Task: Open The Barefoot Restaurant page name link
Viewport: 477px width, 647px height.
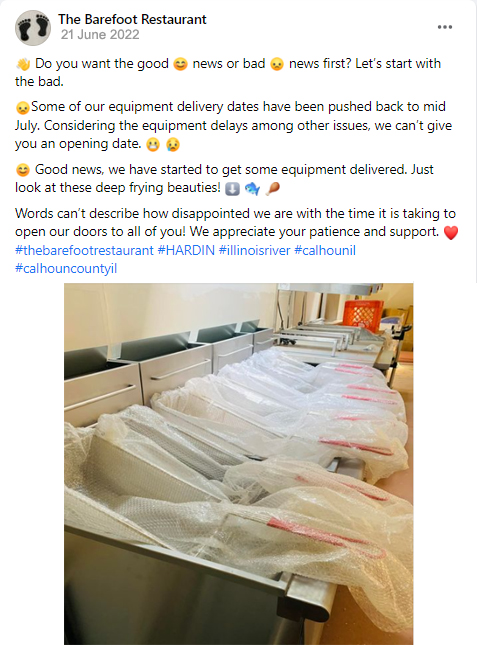Action: (x=132, y=19)
